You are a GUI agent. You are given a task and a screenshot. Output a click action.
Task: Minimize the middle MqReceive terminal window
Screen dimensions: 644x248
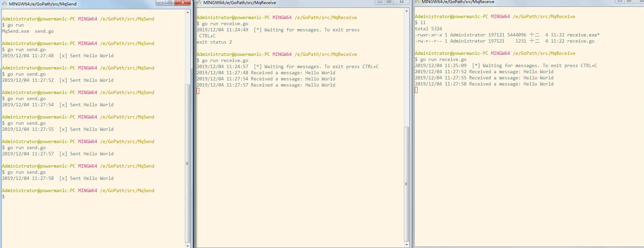380,2
